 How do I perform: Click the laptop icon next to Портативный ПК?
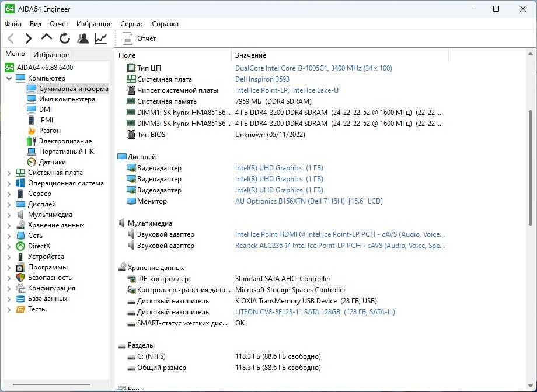[x=32, y=152]
